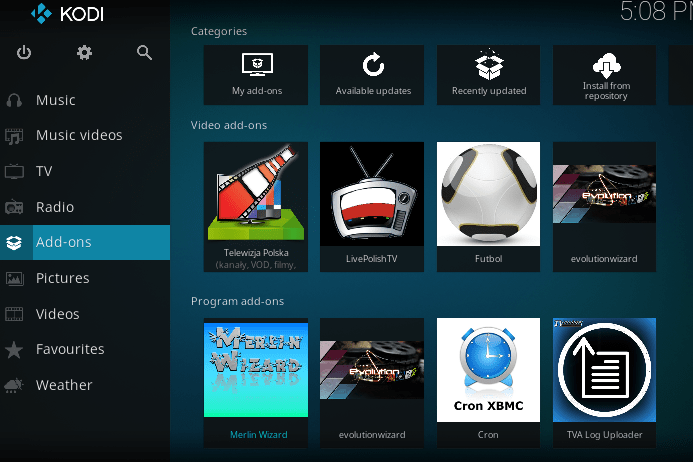
Task: Launch the LivePolishTV add-on
Action: [372, 206]
